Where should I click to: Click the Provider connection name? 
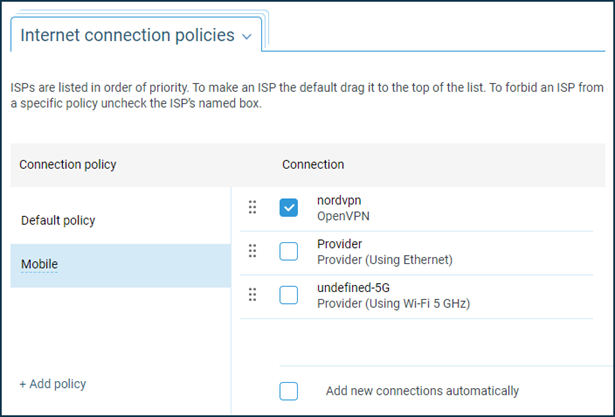[x=340, y=244]
